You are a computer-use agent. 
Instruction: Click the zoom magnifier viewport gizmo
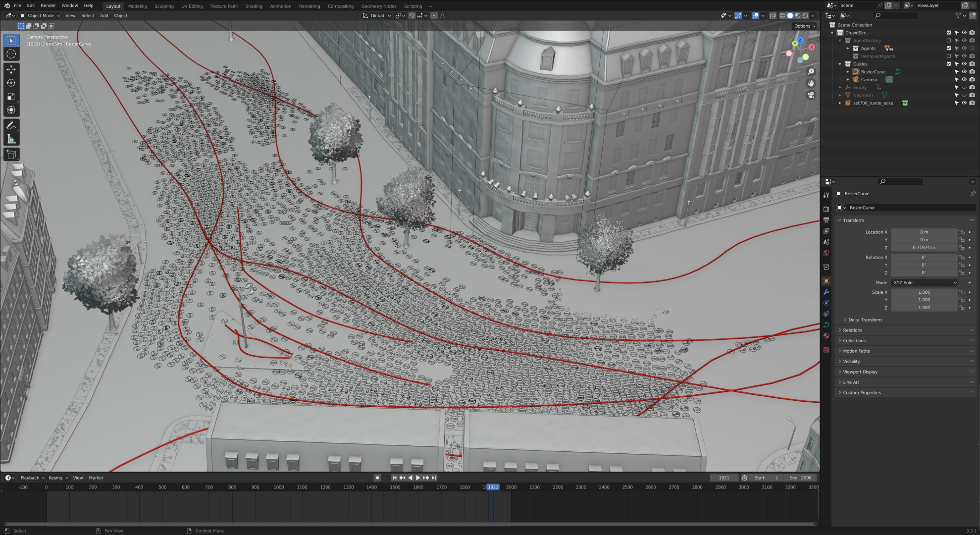pyautogui.click(x=811, y=72)
